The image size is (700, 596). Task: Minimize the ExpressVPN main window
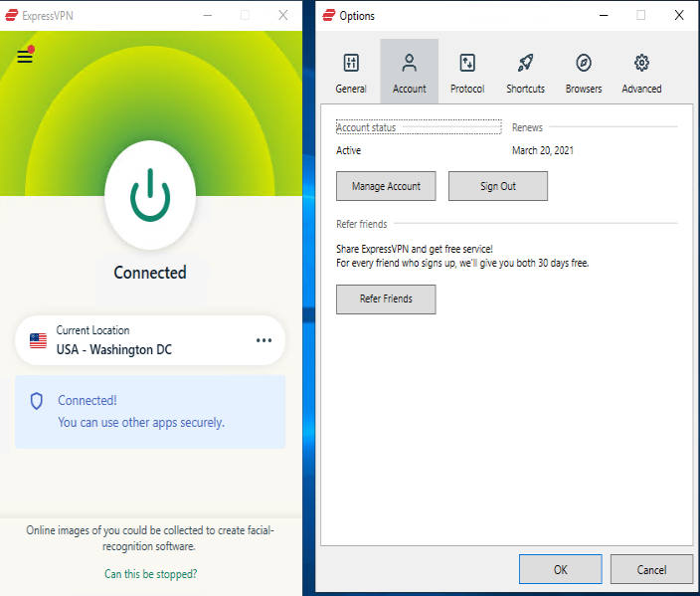click(208, 16)
